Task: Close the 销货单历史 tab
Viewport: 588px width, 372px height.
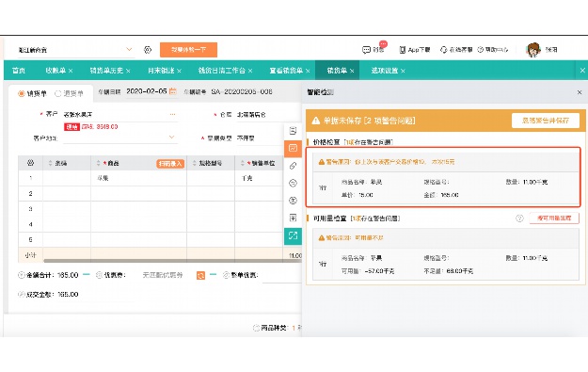Action: [x=128, y=71]
